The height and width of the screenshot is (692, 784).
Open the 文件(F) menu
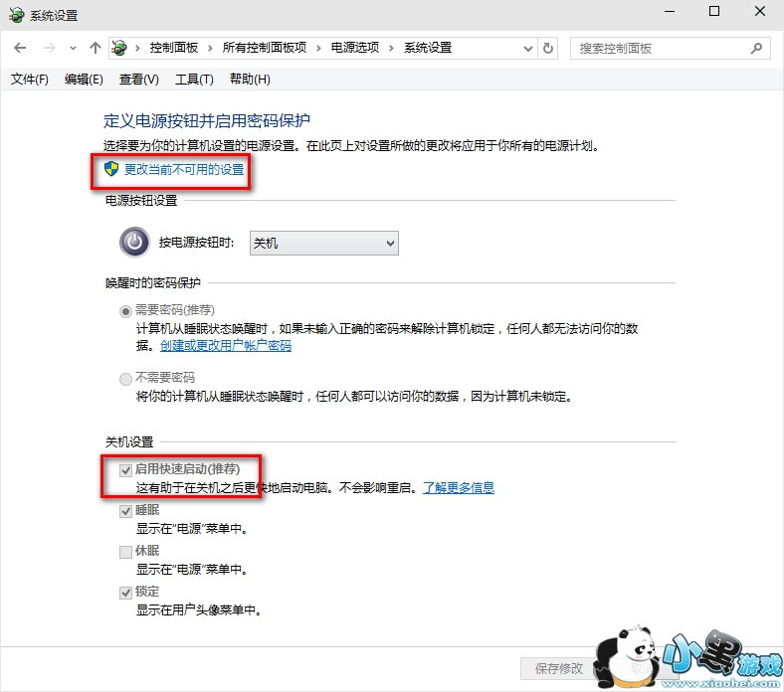[x=30, y=79]
